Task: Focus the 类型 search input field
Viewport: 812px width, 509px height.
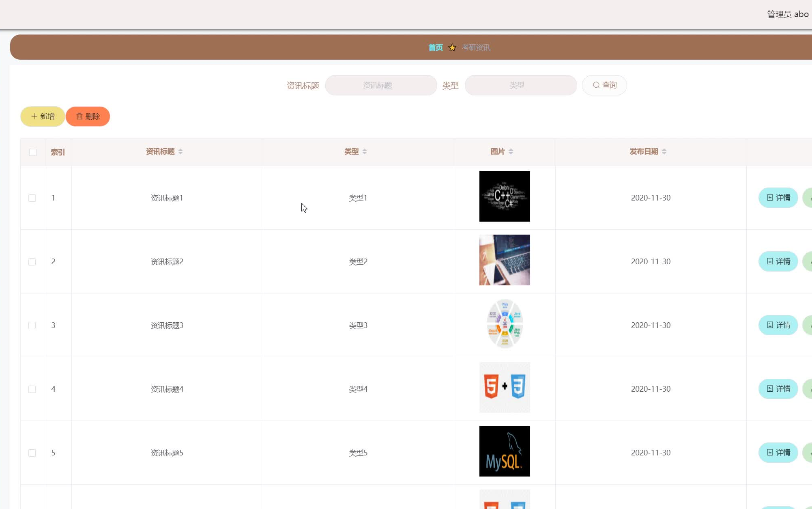Action: [521, 85]
